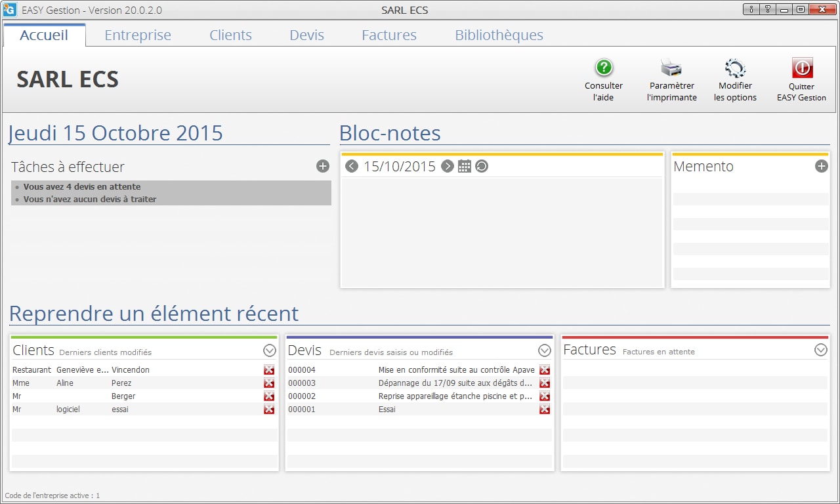Image resolution: width=840 pixels, height=504 pixels.
Task: Remove Aline Perez from recent clients
Action: [x=269, y=383]
